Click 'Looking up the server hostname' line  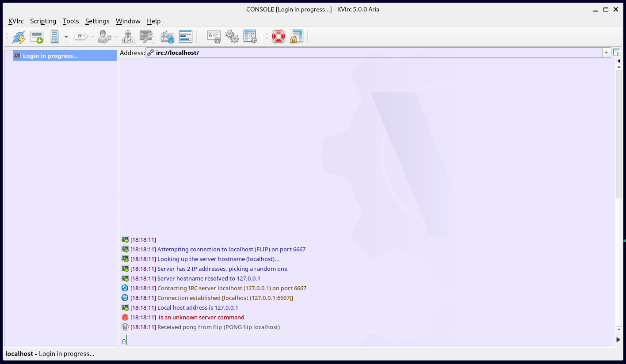[x=218, y=259]
